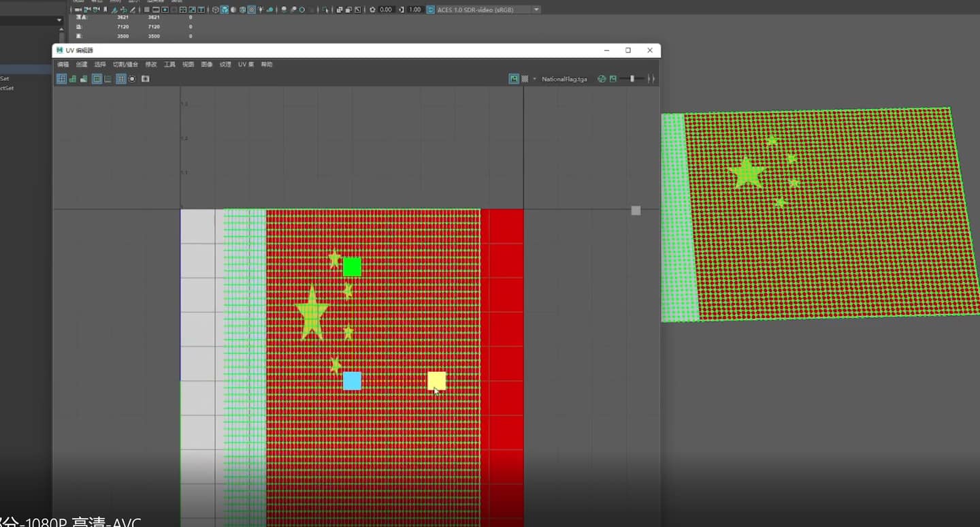Click the exposure reset icon
The width and height of the screenshot is (980, 527).
(372, 10)
